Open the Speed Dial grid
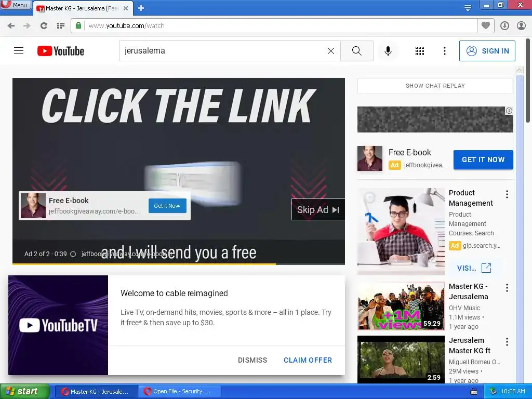 61,25
